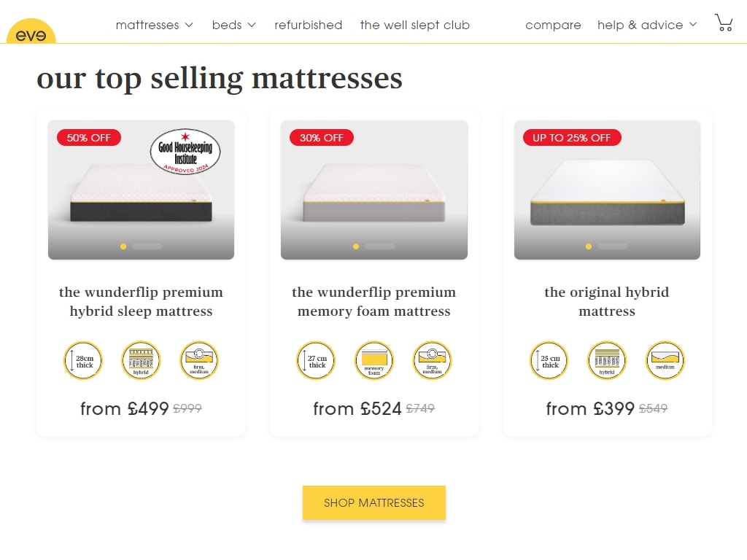The height and width of the screenshot is (560, 747).
Task: Click Good Housekeeping Institute approved badge
Action: (x=185, y=152)
